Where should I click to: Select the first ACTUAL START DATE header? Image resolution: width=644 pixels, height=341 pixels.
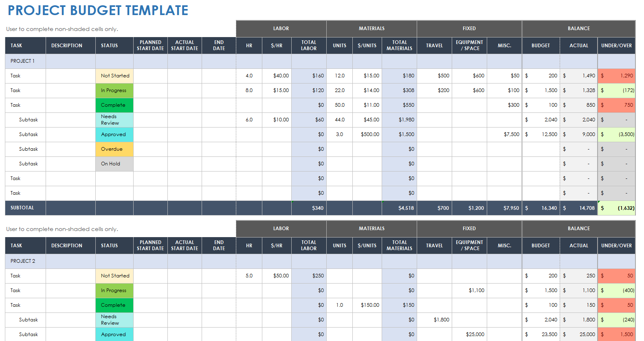[x=185, y=46]
